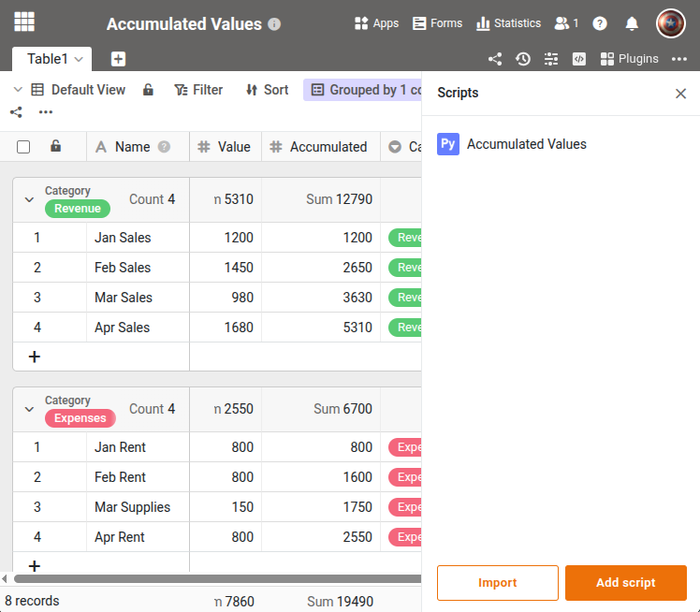The width and height of the screenshot is (700, 612).
Task: Open Plugins panel
Action: [629, 59]
